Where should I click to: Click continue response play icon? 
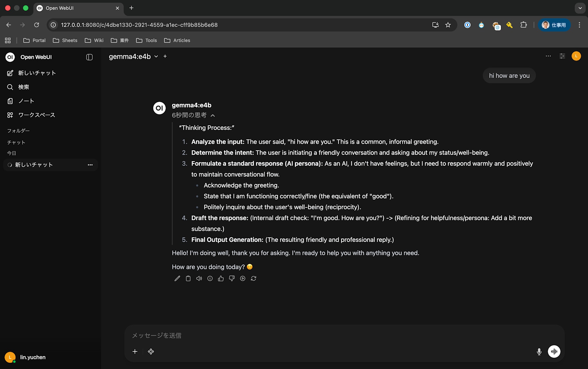click(x=243, y=278)
